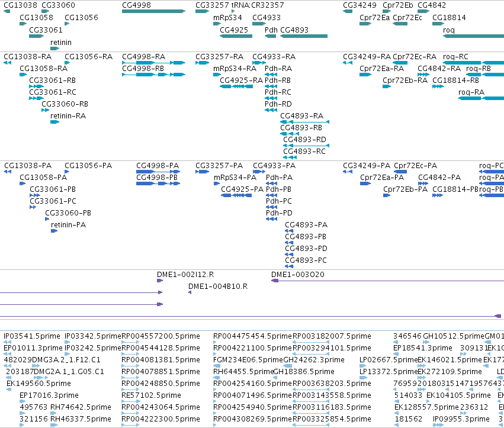Click the Cpr72Ea-PA protein glyph
504x428 pixels.
pyautogui.click(x=365, y=184)
